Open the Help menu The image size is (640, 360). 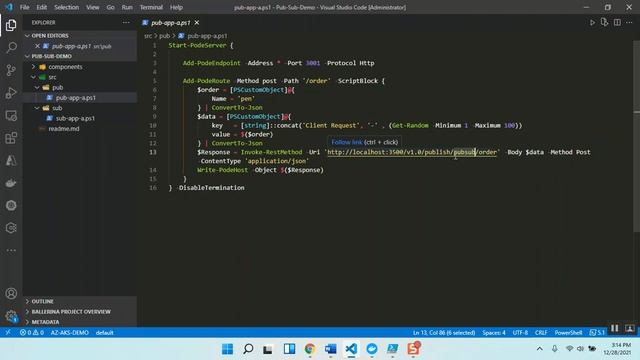click(176, 7)
